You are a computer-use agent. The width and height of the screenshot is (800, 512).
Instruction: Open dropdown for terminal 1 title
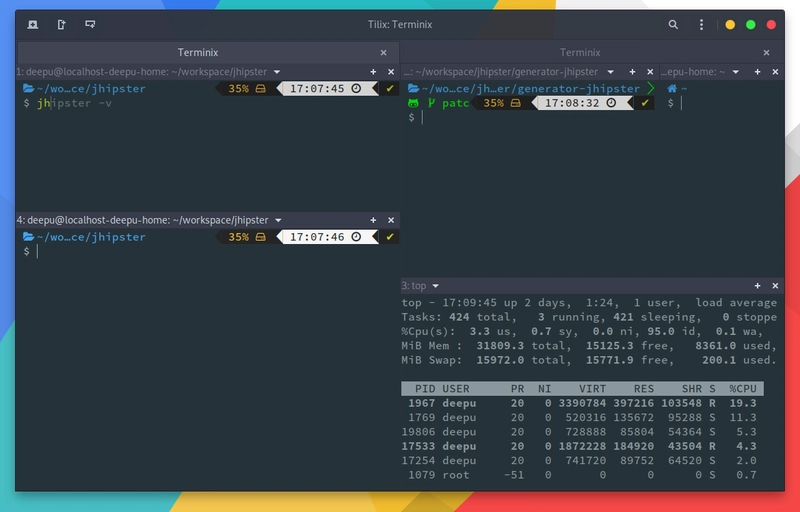(277, 72)
